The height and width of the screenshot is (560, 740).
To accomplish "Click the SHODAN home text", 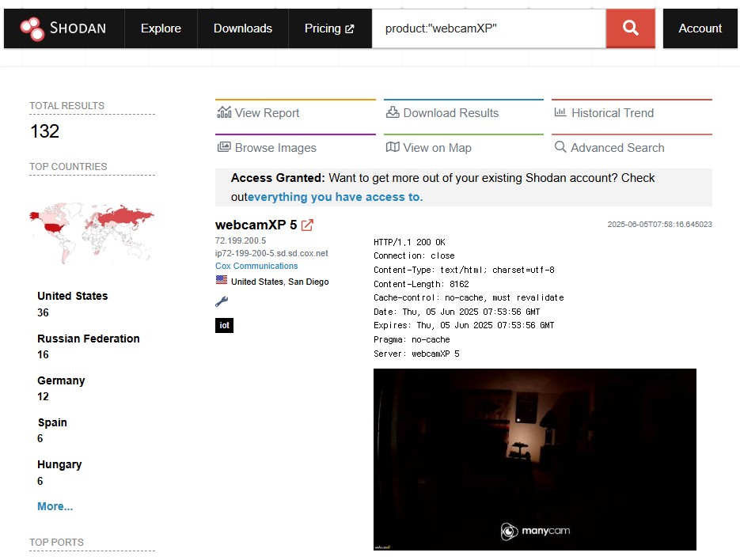I will (x=78, y=28).
